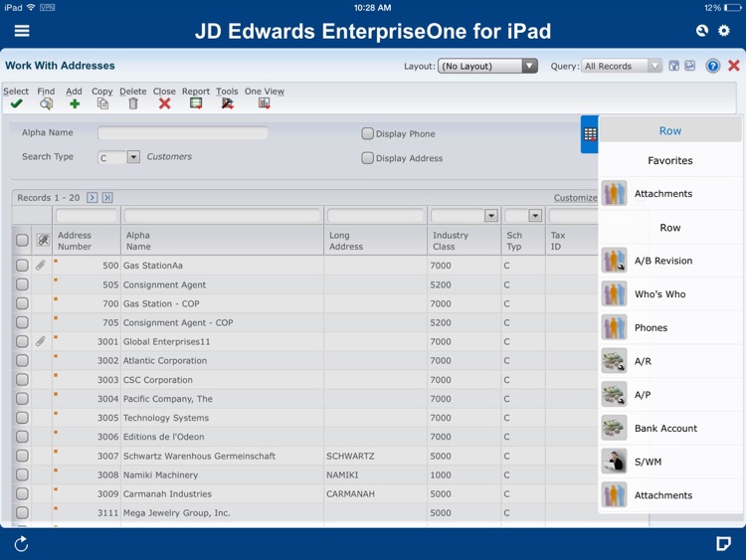Click the Bank Account money icon
The width and height of the screenshot is (746, 560).
click(615, 428)
